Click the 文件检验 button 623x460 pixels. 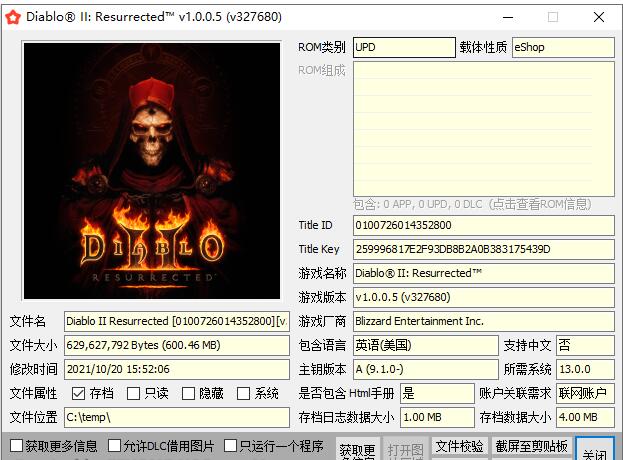460,446
